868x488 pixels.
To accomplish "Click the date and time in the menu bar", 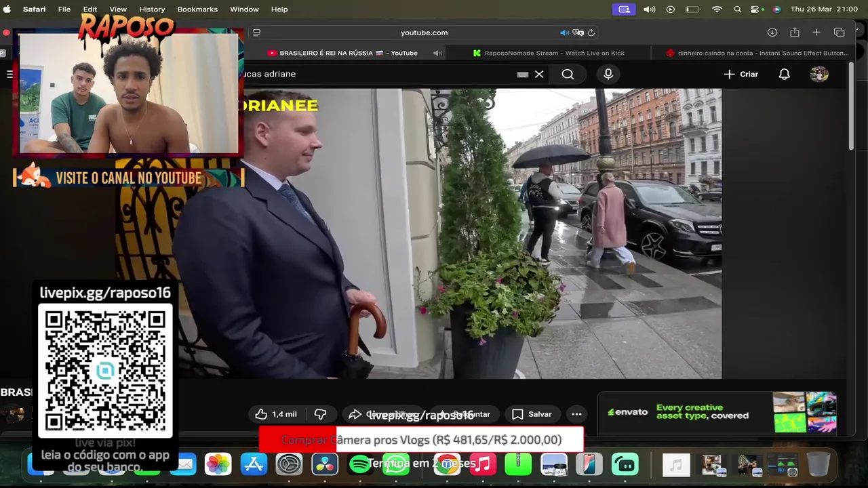I will tap(824, 9).
